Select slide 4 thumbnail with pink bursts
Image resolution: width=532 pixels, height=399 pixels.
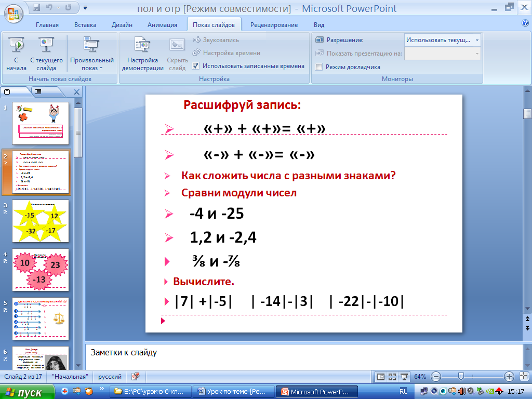point(41,270)
